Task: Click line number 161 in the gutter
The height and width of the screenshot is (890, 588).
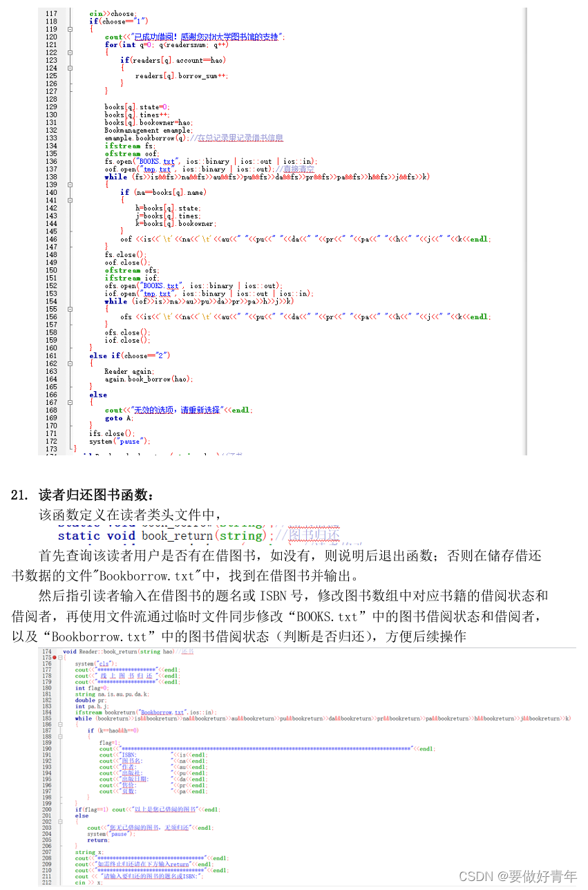Action: point(51,356)
